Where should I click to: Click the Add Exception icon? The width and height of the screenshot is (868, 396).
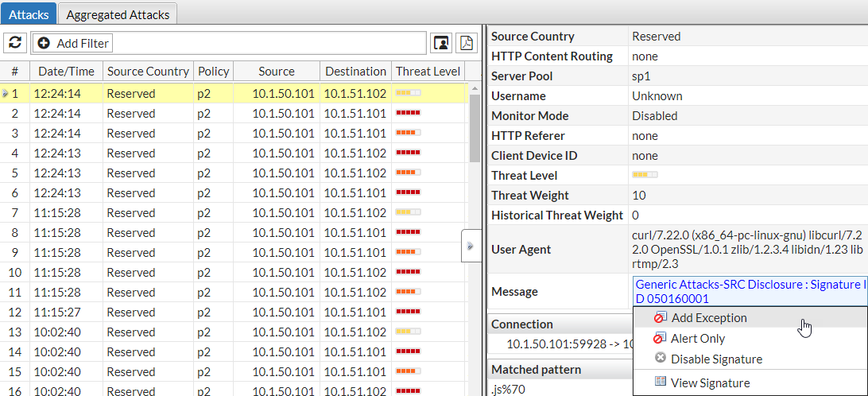(x=660, y=318)
